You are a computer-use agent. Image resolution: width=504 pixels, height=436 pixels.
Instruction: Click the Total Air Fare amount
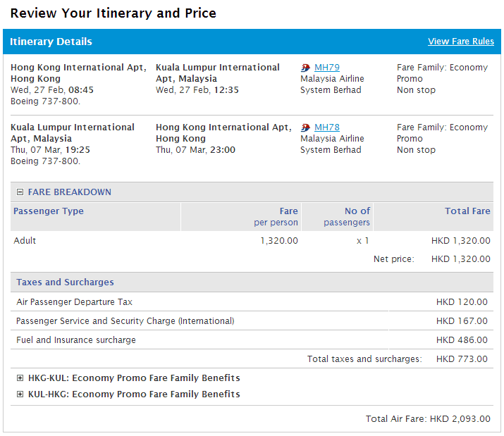(460, 419)
